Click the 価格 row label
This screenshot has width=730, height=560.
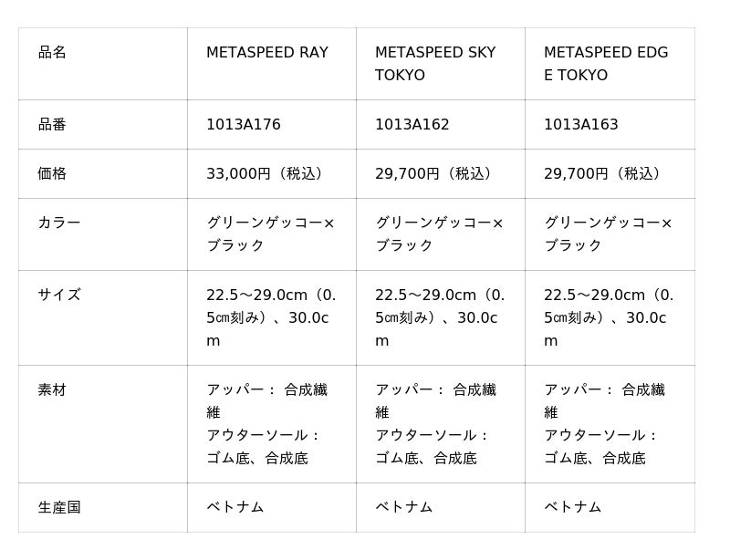[52, 174]
